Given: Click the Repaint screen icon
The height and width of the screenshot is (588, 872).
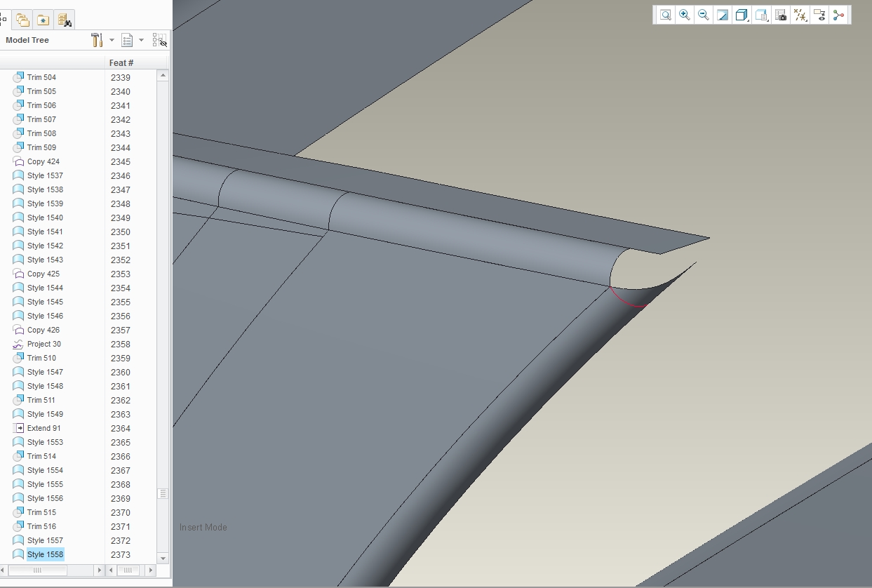Looking at the screenshot, I should pos(723,15).
